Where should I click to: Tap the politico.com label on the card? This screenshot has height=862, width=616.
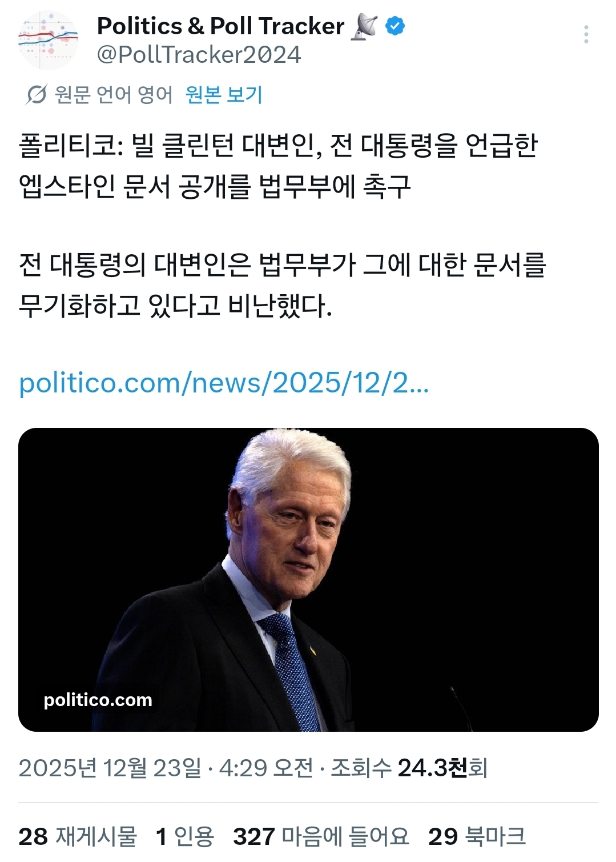pos(98,700)
